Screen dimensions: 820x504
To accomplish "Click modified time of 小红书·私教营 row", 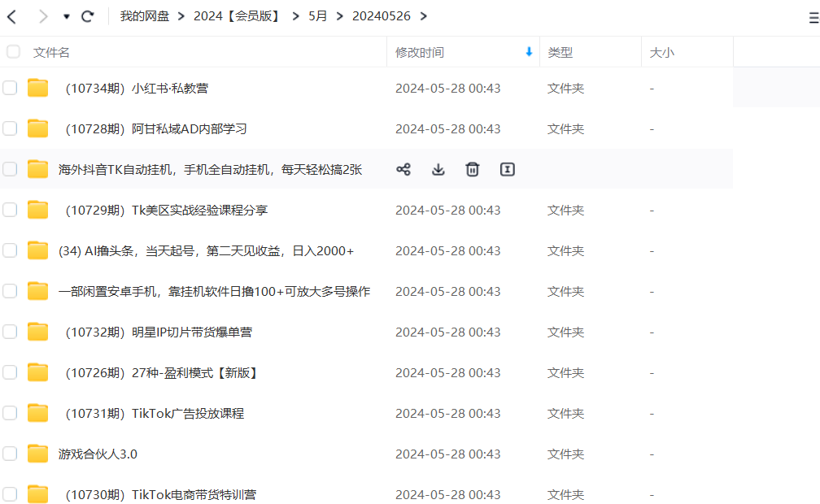I will click(447, 89).
